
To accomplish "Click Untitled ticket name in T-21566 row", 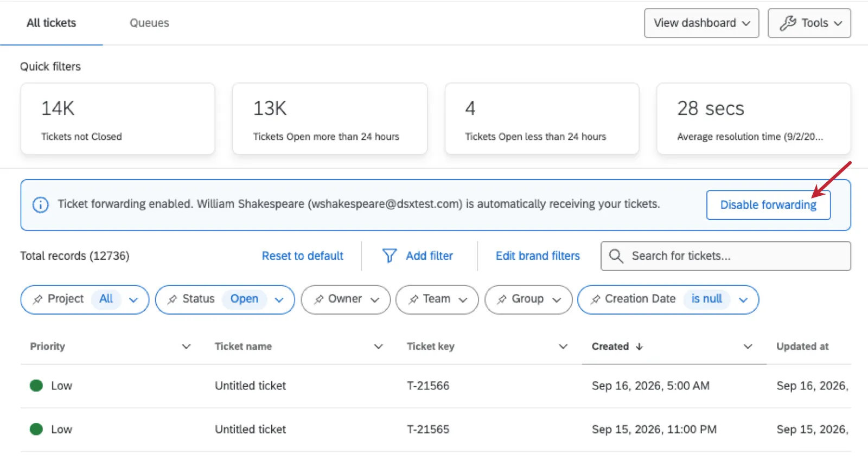I will pos(250,386).
